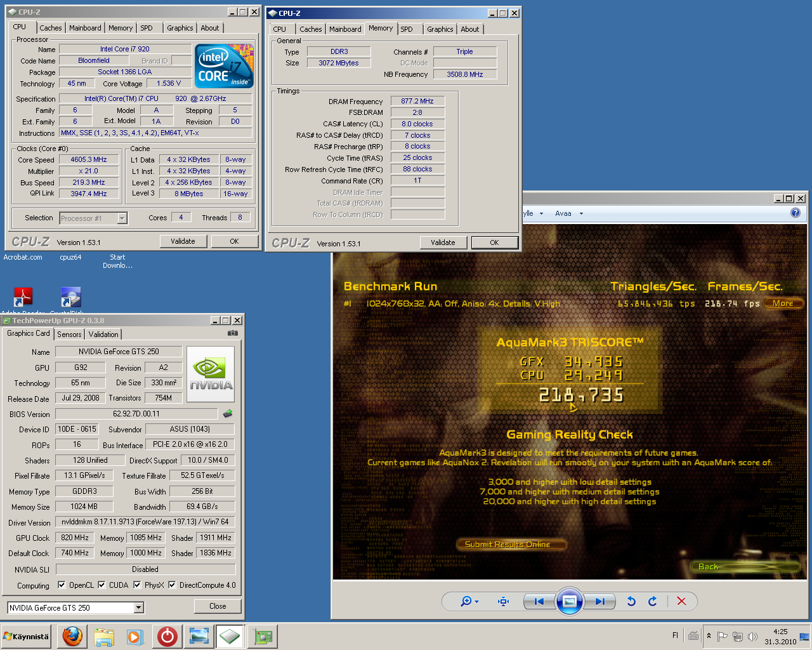Click the Driver Version field in GPU-Z
Image resolution: width=812 pixels, height=650 pixels.
tap(145, 522)
